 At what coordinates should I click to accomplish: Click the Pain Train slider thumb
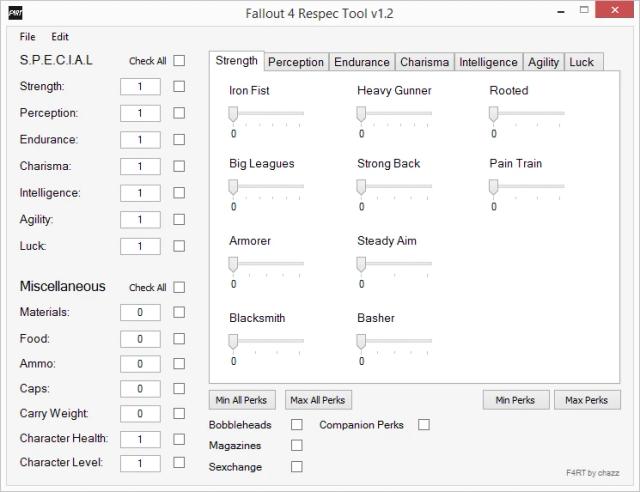point(493,187)
